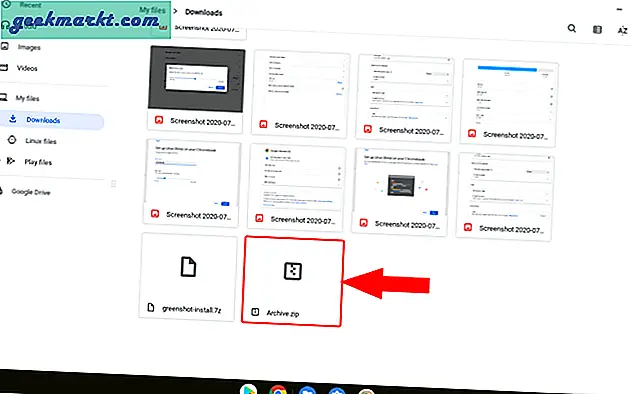Image resolution: width=631 pixels, height=394 pixels.
Task: Select My files in the left sidebar
Action: coord(27,98)
